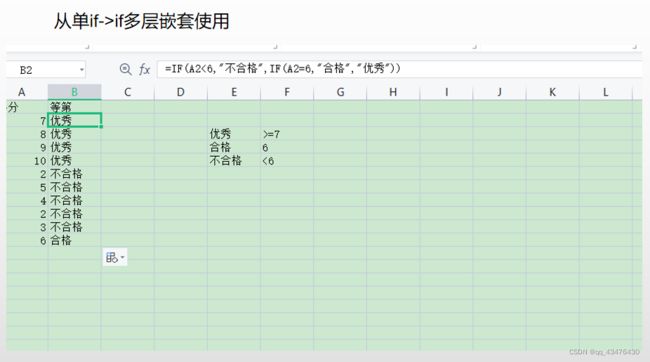Select cell with score 8
650x362 pixels.
27,134
